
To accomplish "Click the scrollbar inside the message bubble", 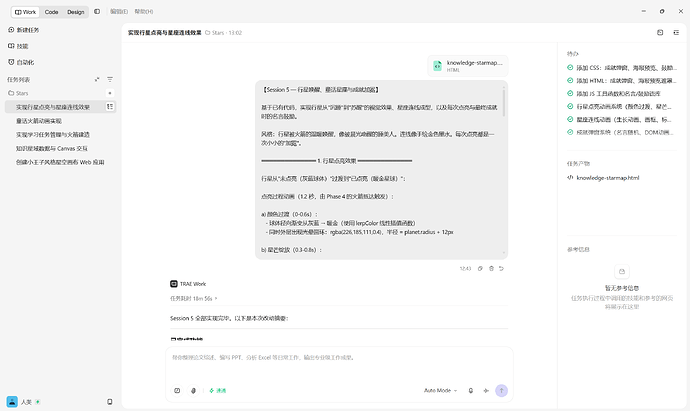I will (x=504, y=103).
